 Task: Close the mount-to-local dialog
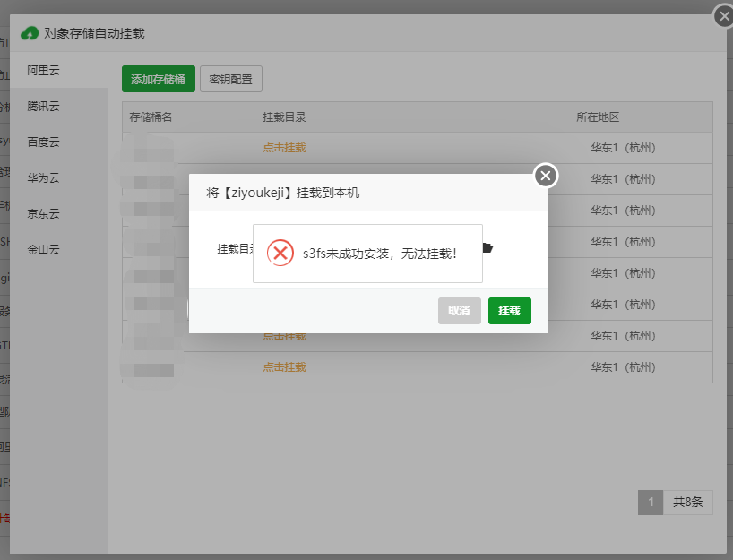(x=546, y=176)
